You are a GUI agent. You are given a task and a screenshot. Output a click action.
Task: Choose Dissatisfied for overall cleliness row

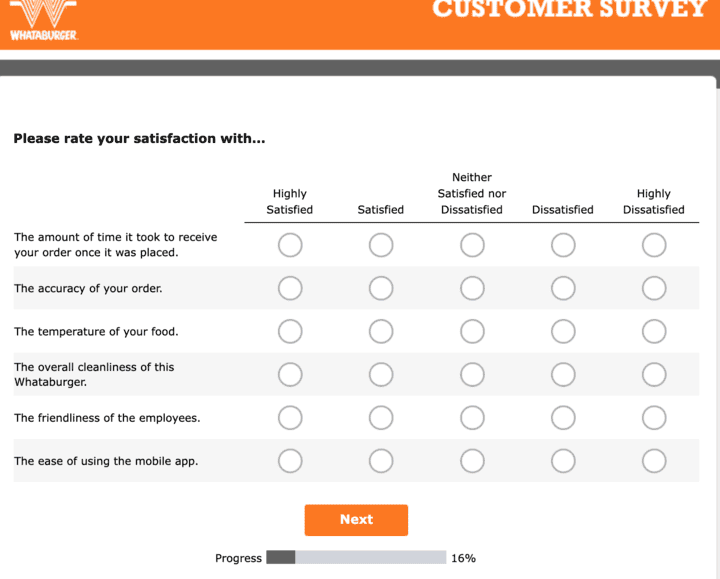[x=563, y=374]
